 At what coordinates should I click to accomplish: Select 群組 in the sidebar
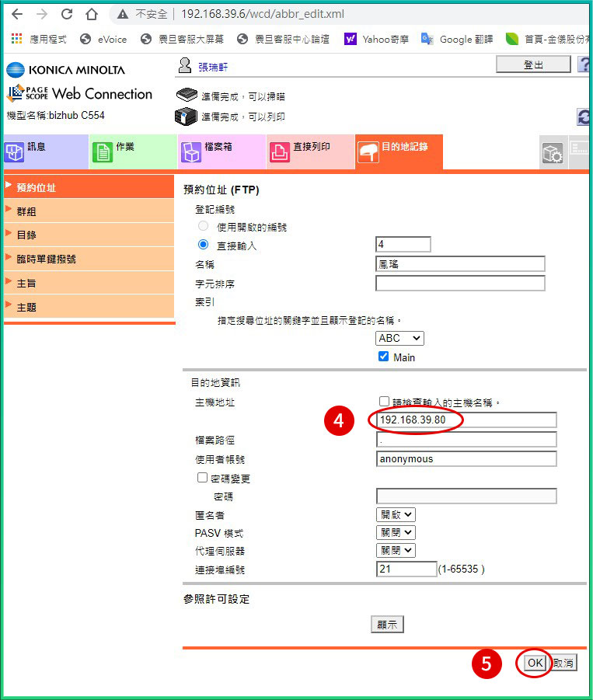(89, 211)
